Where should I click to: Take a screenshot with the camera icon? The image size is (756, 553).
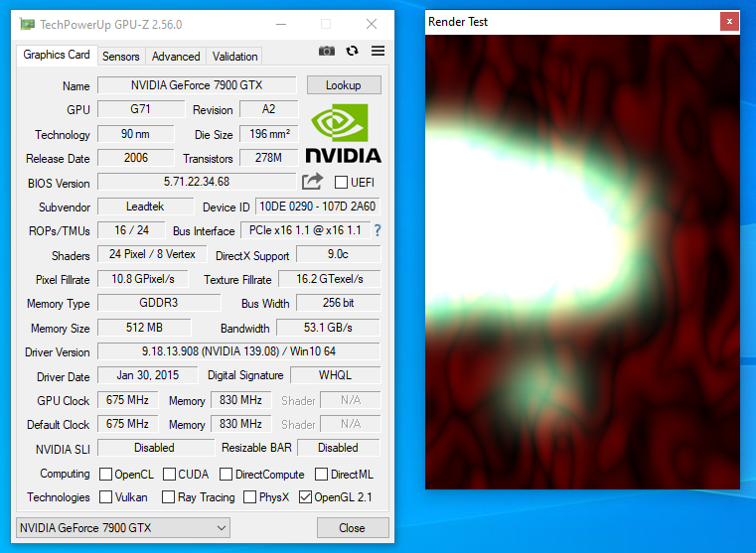click(x=327, y=51)
